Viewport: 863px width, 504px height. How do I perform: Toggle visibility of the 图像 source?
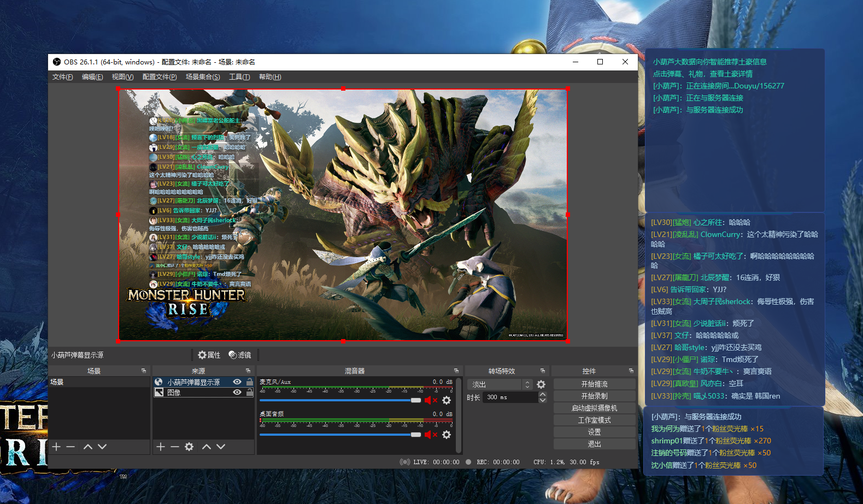coord(237,393)
